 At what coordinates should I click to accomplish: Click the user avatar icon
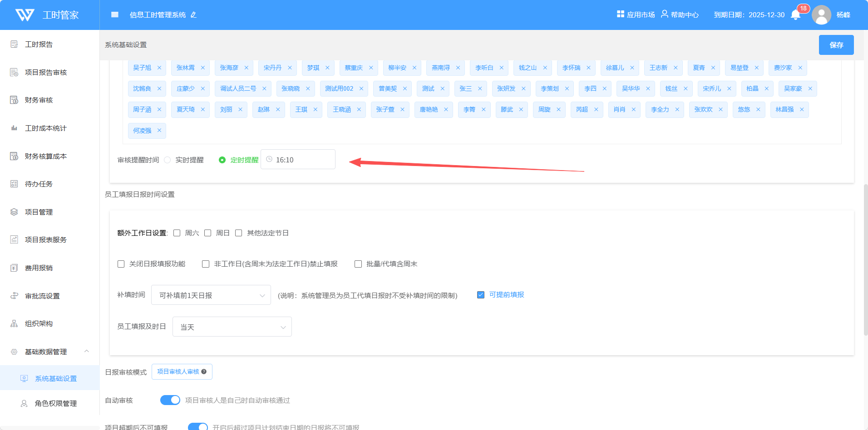(821, 15)
